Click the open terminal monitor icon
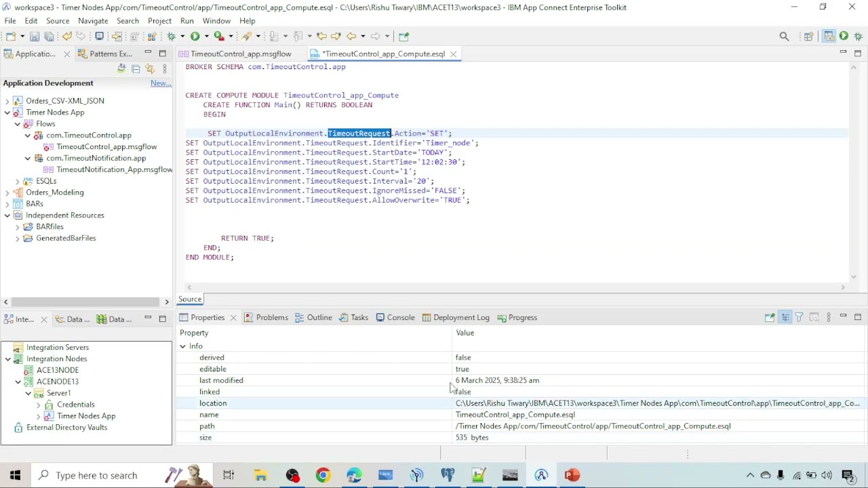The height and width of the screenshot is (488, 868). (x=99, y=36)
